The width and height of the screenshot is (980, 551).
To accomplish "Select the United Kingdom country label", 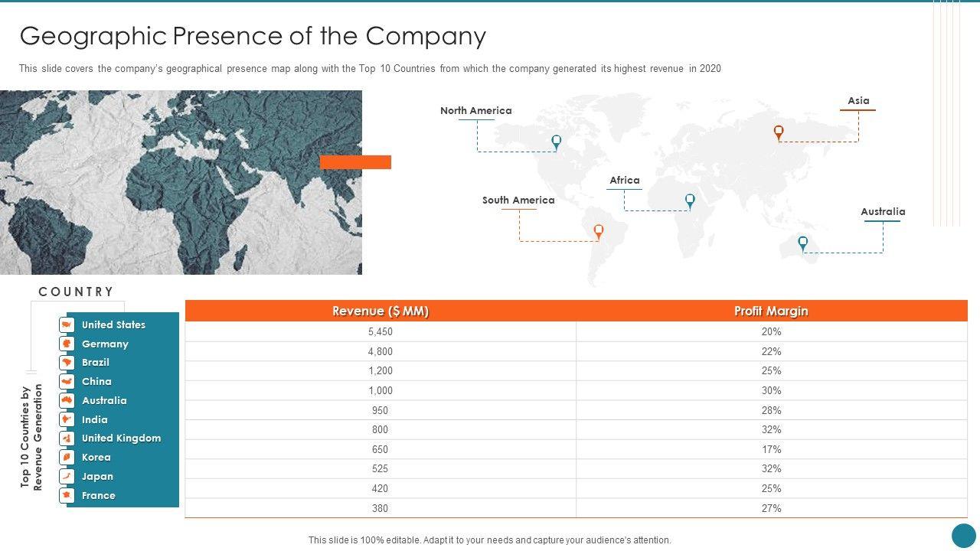I will [x=121, y=439].
